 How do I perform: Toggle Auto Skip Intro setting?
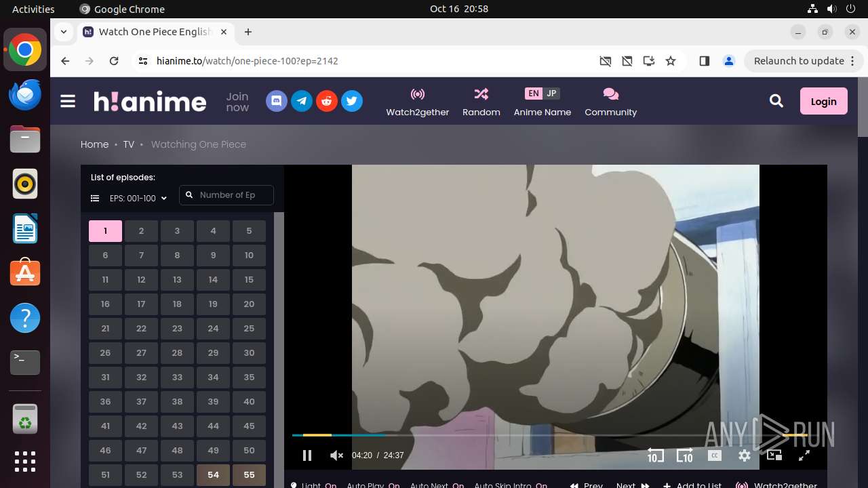[511, 485]
